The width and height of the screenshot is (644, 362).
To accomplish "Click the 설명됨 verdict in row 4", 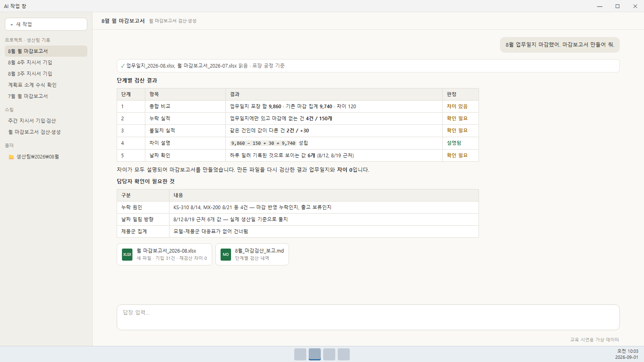I will pos(454,143).
